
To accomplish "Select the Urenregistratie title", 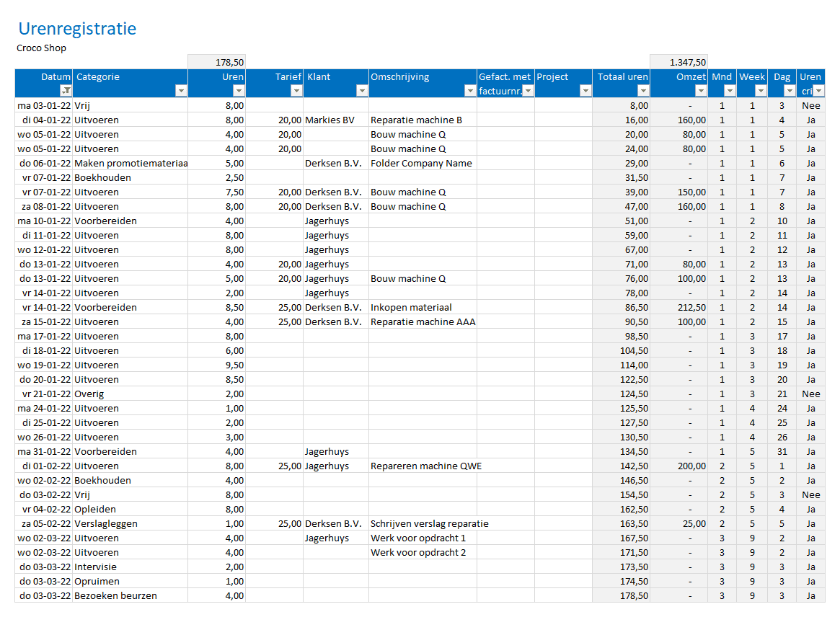I will click(77, 29).
